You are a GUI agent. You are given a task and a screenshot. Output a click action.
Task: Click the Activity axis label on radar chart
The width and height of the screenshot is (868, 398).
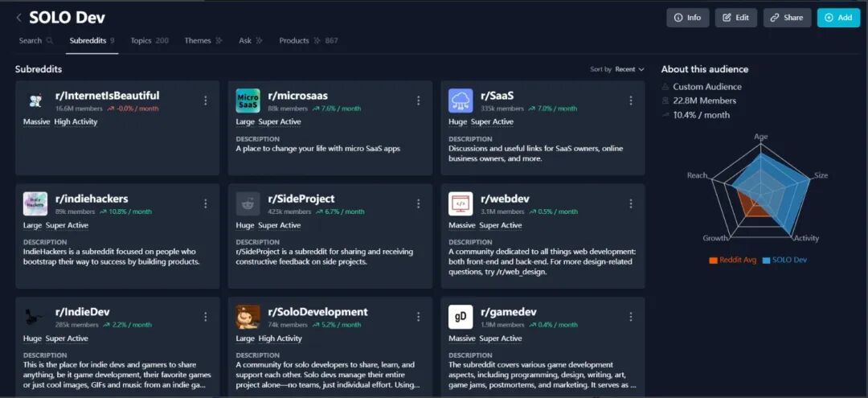[806, 238]
